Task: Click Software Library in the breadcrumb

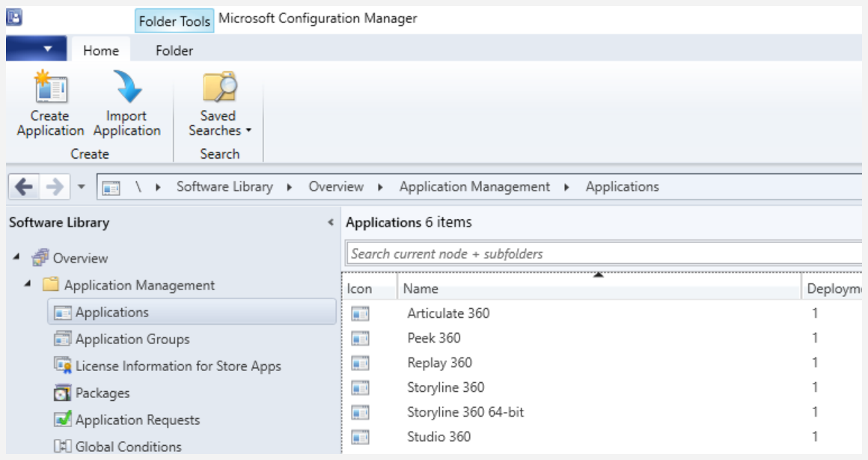Action: 224,186
